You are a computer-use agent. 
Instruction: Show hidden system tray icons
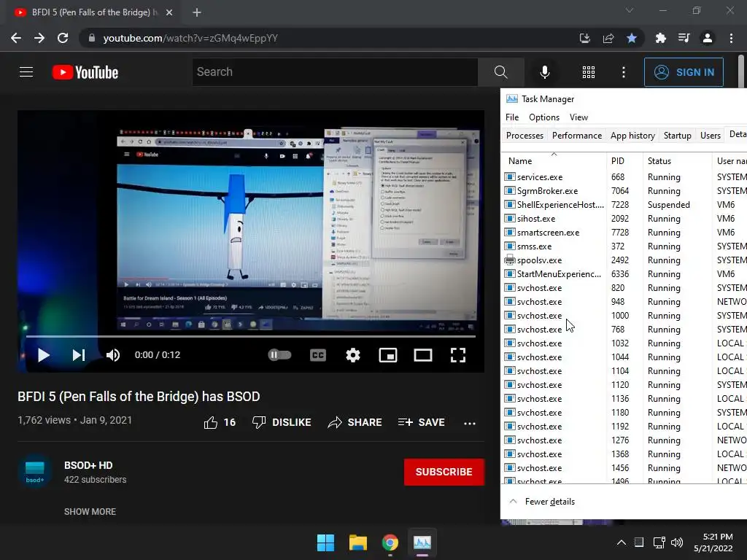point(622,542)
